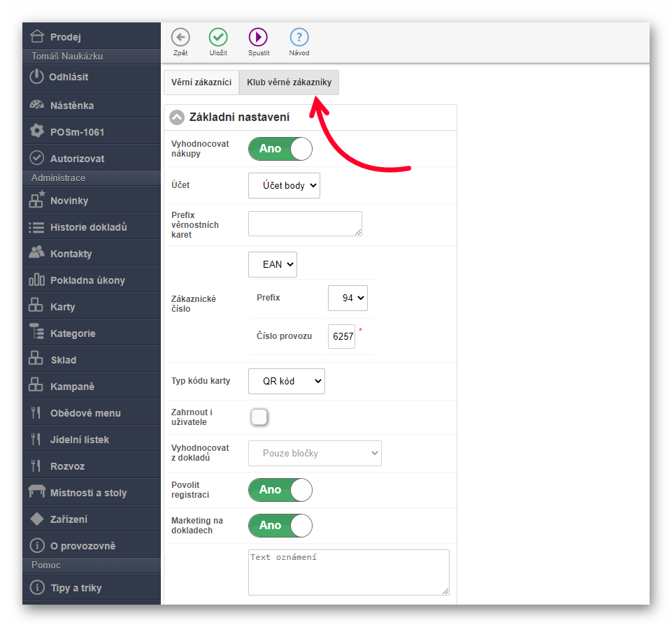
Task: Open Místnosti a stoly in the sidebar
Action: (x=88, y=493)
